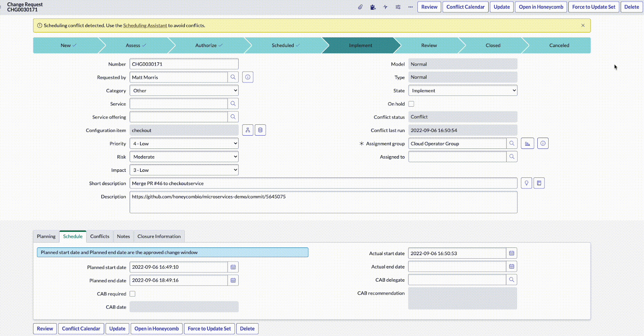The image size is (644, 336).
Task: Show dependency view icon for Configuration item
Action: click(248, 130)
